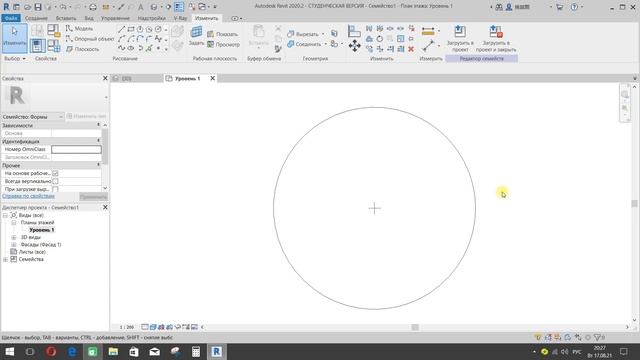This screenshot has width=640, height=360.
Task: Click the Номер OmniClass input field
Action: pos(76,149)
